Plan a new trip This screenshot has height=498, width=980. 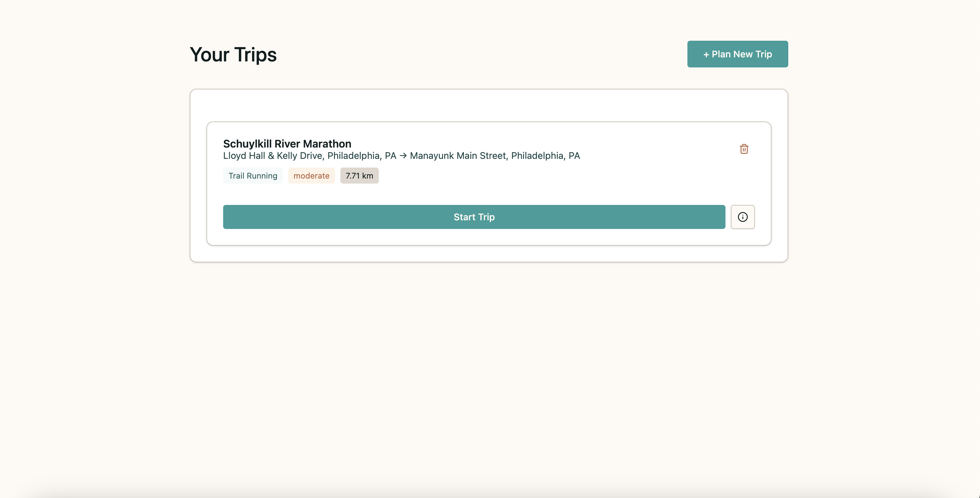pyautogui.click(x=737, y=54)
